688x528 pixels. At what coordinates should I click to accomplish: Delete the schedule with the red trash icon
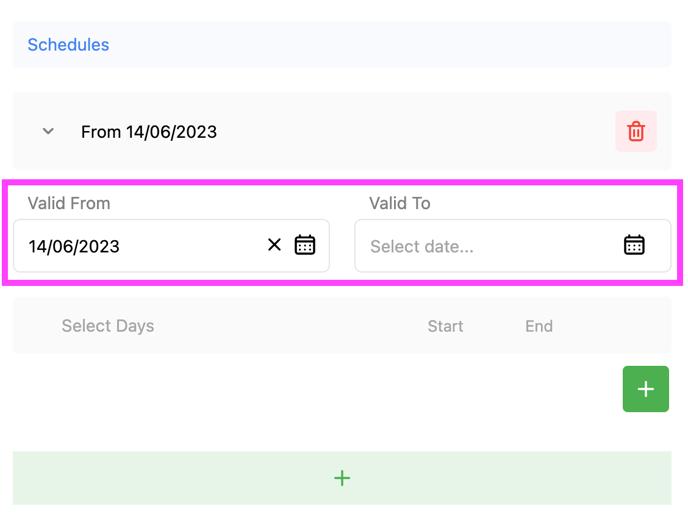635,132
